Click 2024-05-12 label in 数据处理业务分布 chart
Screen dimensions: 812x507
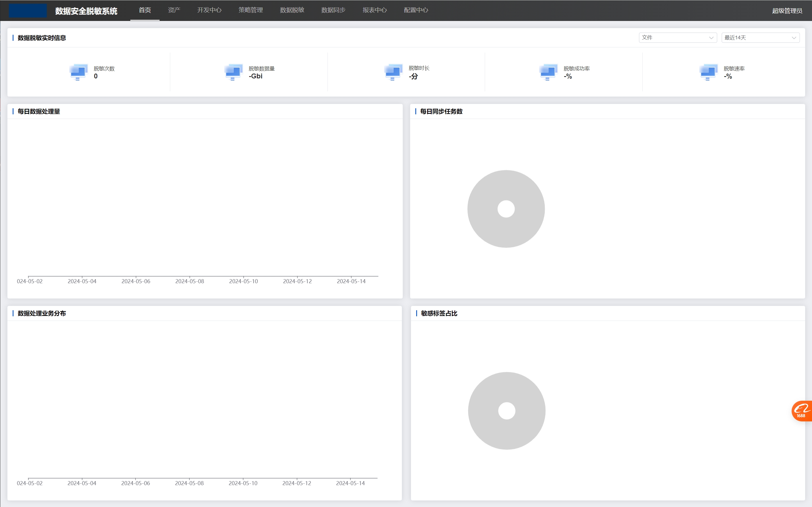click(x=297, y=483)
